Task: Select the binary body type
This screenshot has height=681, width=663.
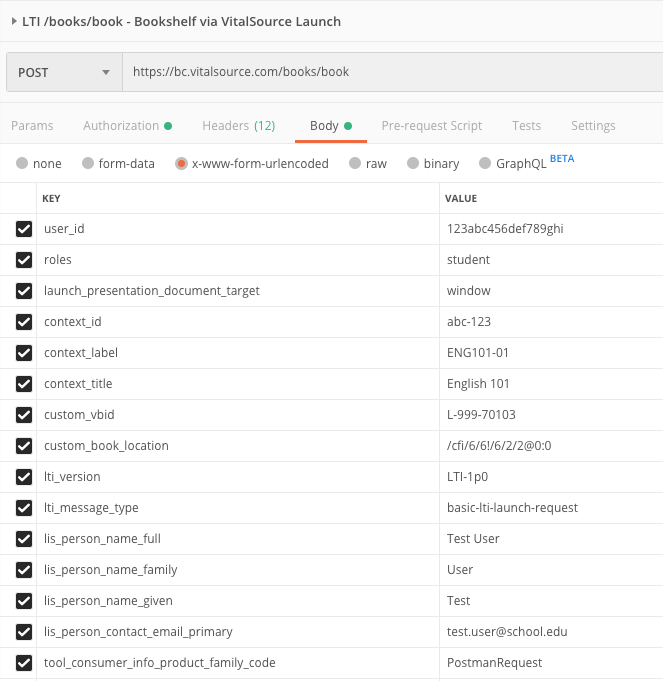Action: click(x=412, y=163)
